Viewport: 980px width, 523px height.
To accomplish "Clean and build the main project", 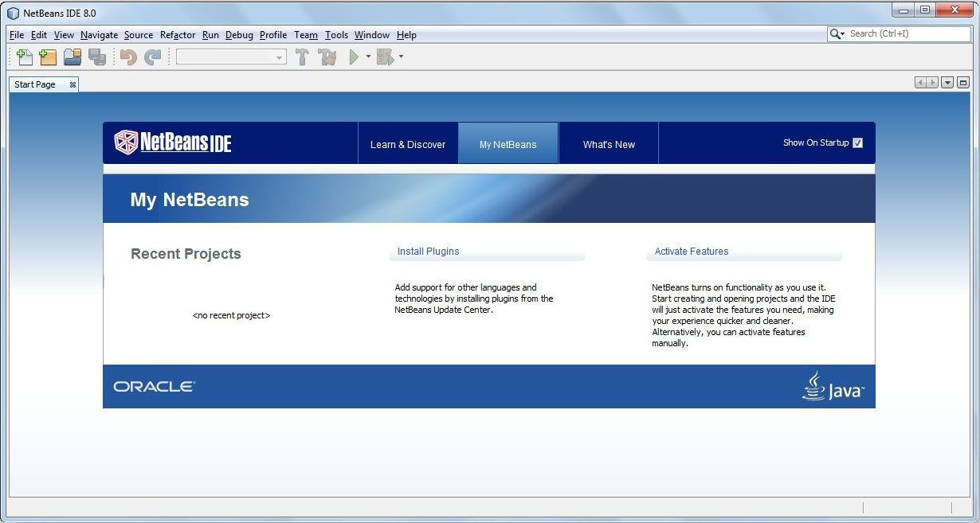I will coord(328,57).
